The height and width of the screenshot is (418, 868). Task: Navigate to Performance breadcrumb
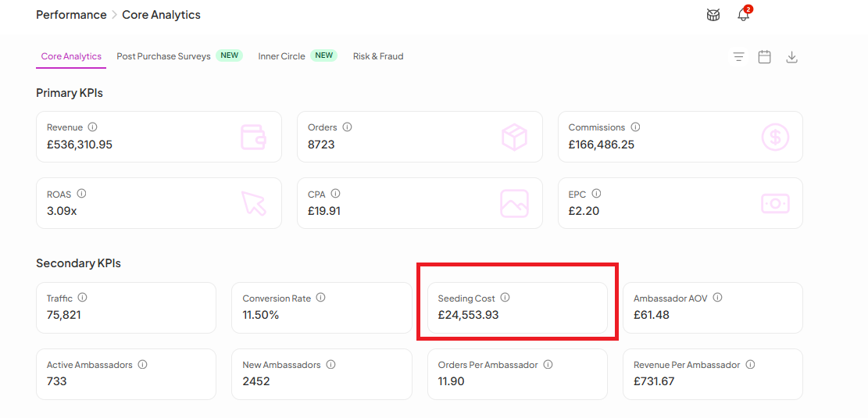(71, 15)
